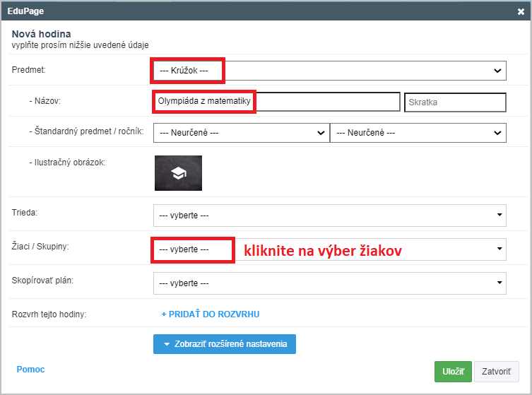The width and height of the screenshot is (532, 395).
Task: Save the lesson with Uložiť button
Action: click(x=453, y=372)
